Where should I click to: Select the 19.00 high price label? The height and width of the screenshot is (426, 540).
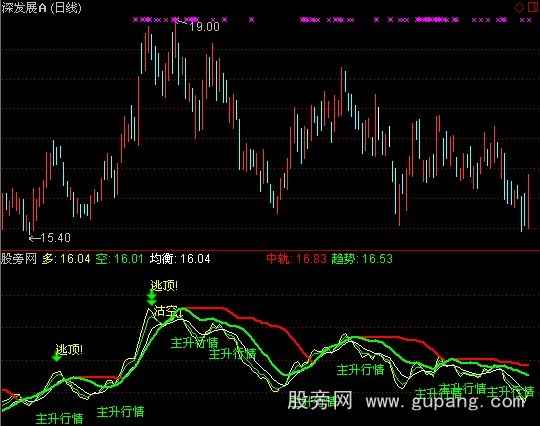point(205,27)
